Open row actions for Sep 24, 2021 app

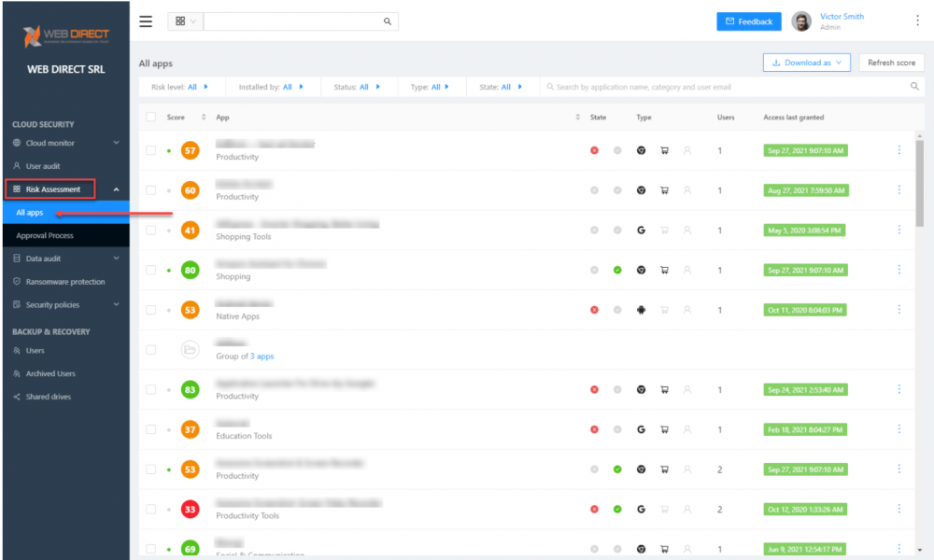tap(899, 389)
